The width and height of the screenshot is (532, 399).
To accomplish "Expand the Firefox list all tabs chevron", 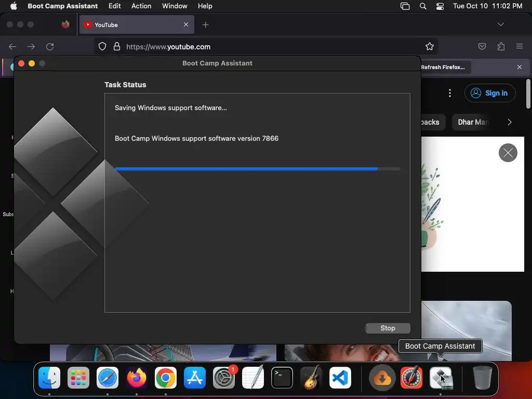I will pyautogui.click(x=500, y=24).
